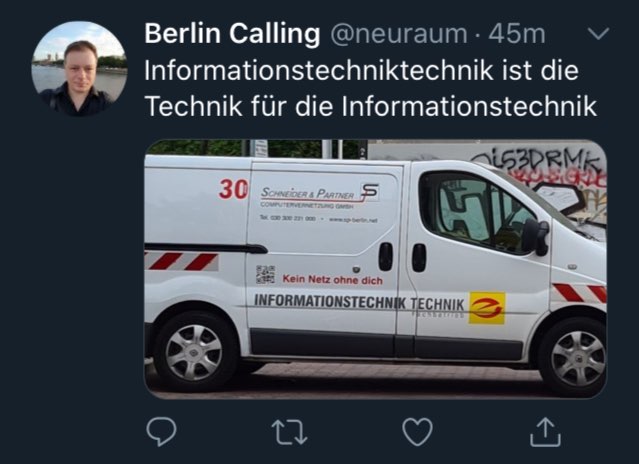
Task: Click the van's front wheel hubcap
Action: pyautogui.click(x=578, y=358)
